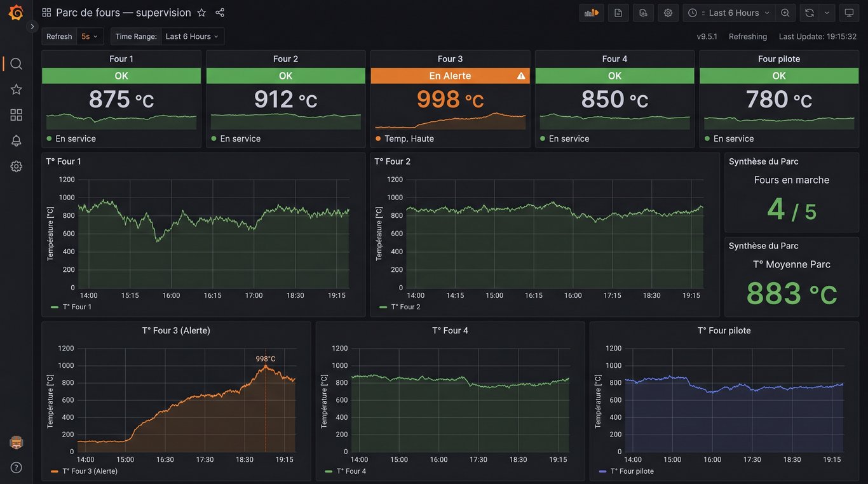Click the Refreshing status text

748,36
